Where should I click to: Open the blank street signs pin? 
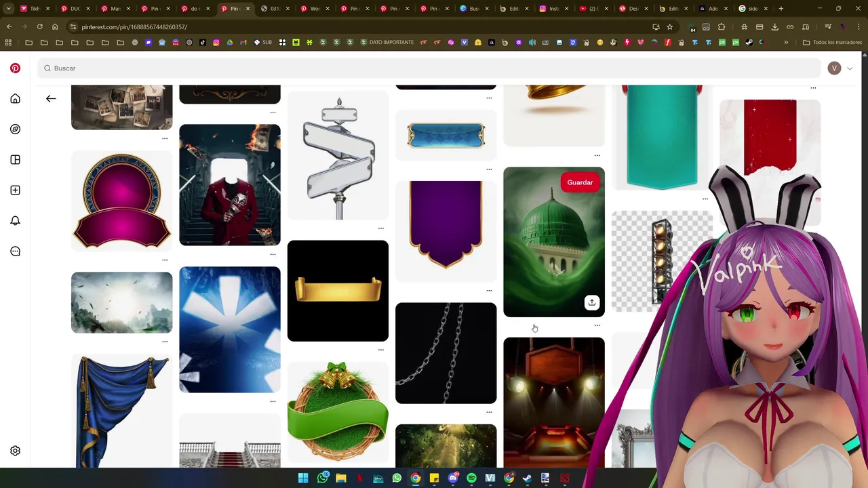point(338,156)
